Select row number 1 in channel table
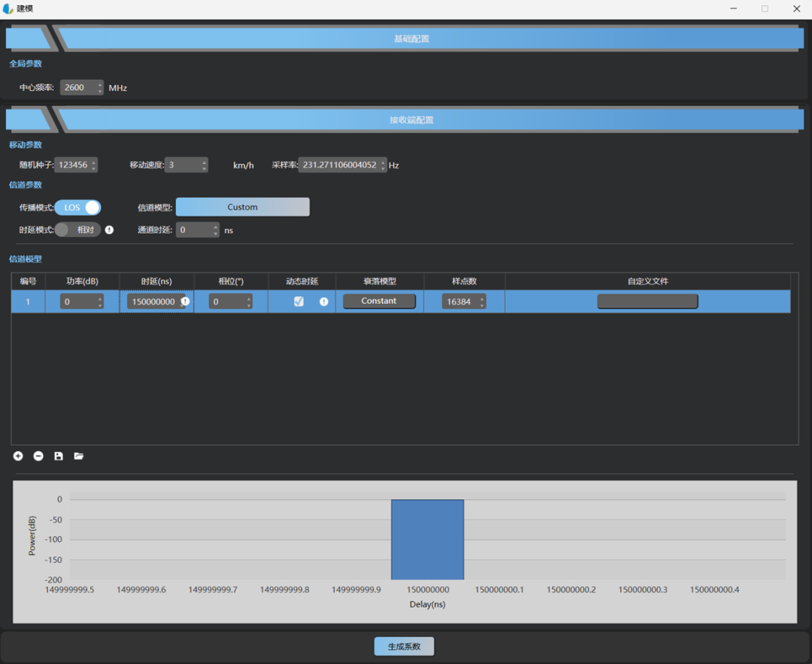 point(28,302)
